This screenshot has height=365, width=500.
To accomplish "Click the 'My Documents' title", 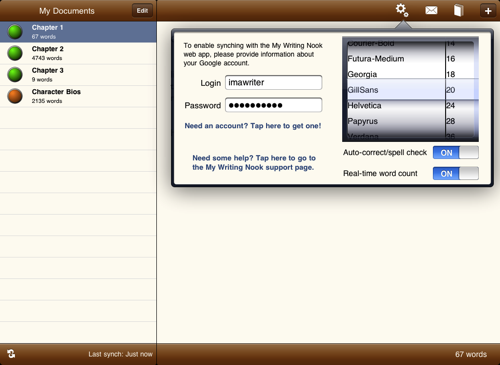I will (x=67, y=11).
